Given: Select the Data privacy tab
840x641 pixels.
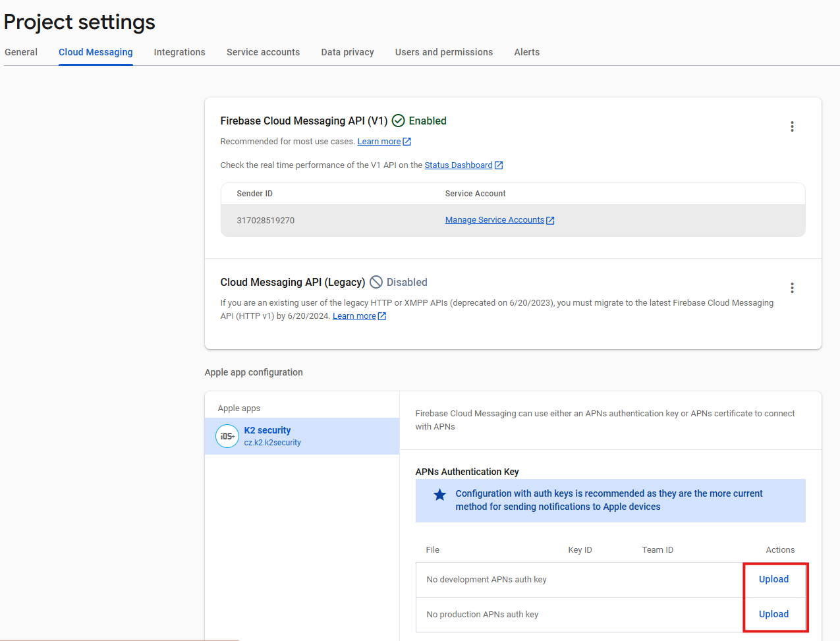Looking at the screenshot, I should pyautogui.click(x=347, y=52).
